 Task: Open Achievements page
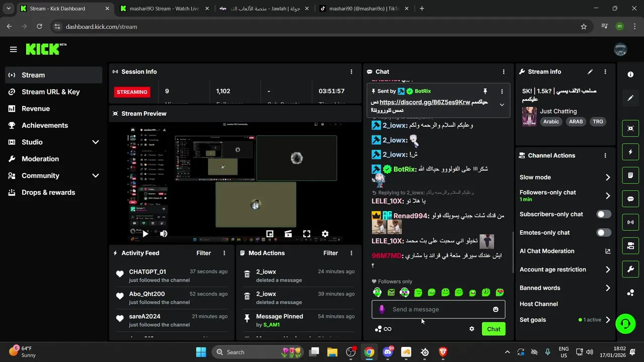(53, 125)
